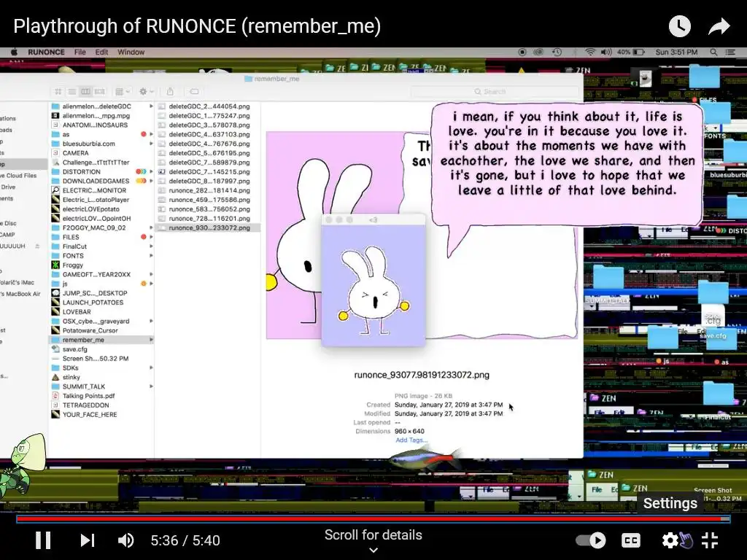The height and width of the screenshot is (560, 747).
Task: Click the battery status icon
Action: coord(639,52)
